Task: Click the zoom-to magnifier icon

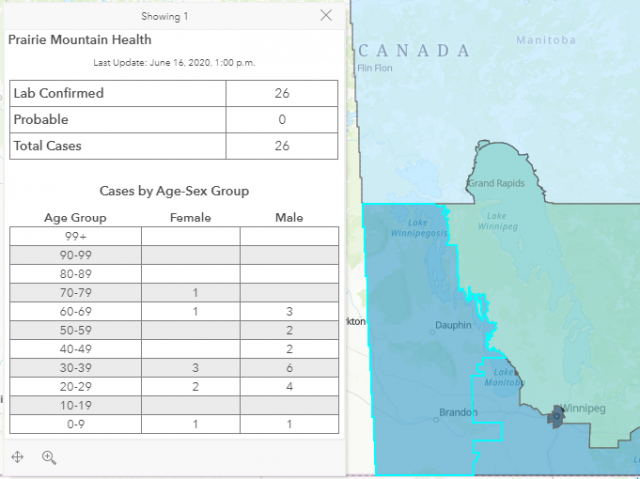Action: tap(49, 457)
